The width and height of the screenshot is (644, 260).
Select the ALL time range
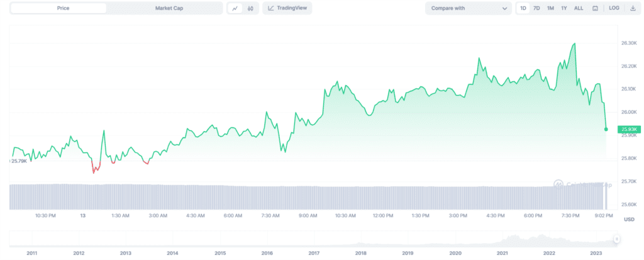tap(579, 8)
